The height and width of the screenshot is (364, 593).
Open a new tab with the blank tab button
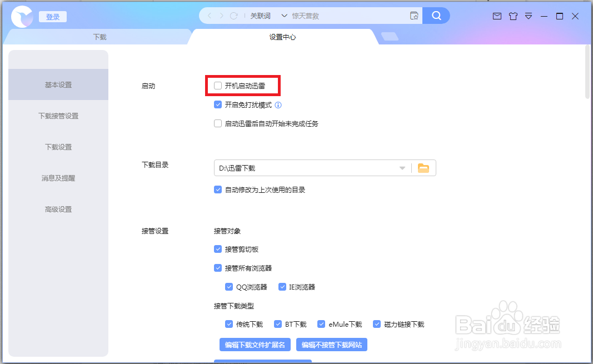point(390,36)
